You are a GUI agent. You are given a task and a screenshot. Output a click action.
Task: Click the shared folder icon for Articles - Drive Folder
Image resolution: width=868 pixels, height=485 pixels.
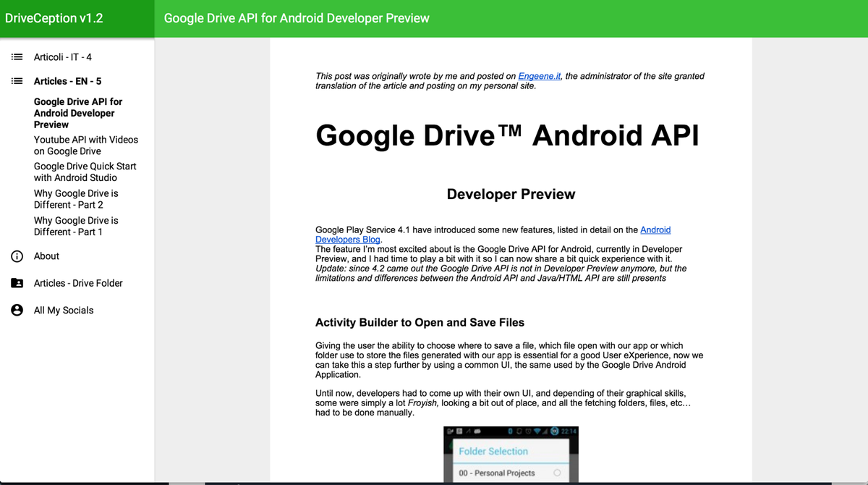tap(17, 283)
